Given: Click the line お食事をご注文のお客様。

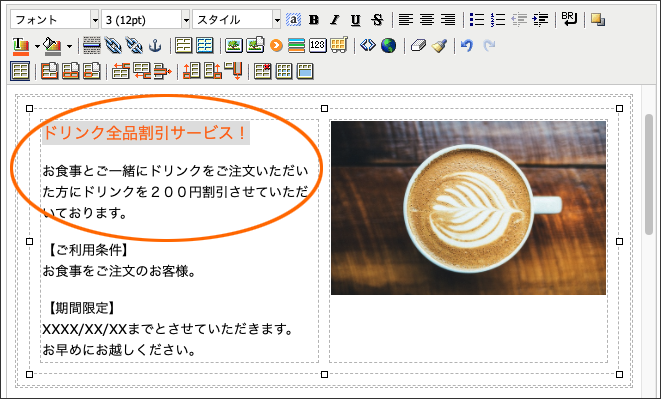Looking at the screenshot, I should pos(119,271).
